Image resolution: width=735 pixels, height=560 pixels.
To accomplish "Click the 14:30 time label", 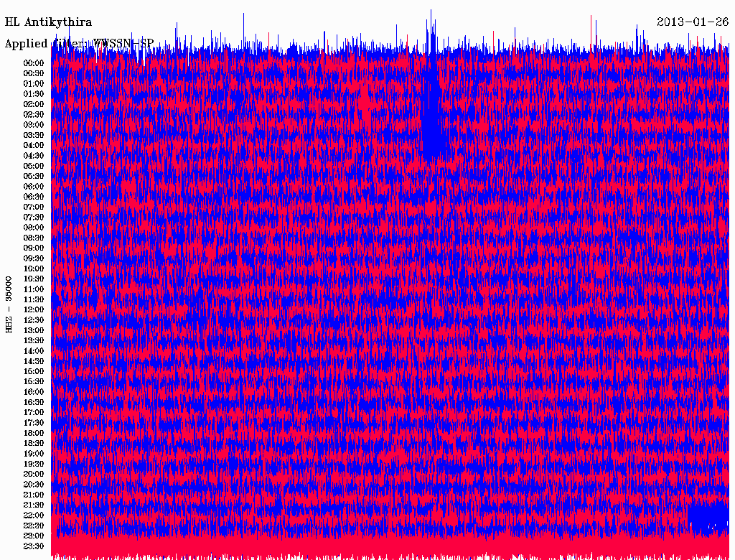I will pos(34,361).
